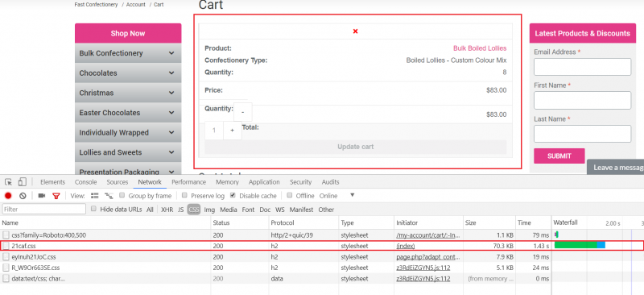Toggle the red filter funnel icon
This screenshot has height=295, width=644.
click(56, 196)
